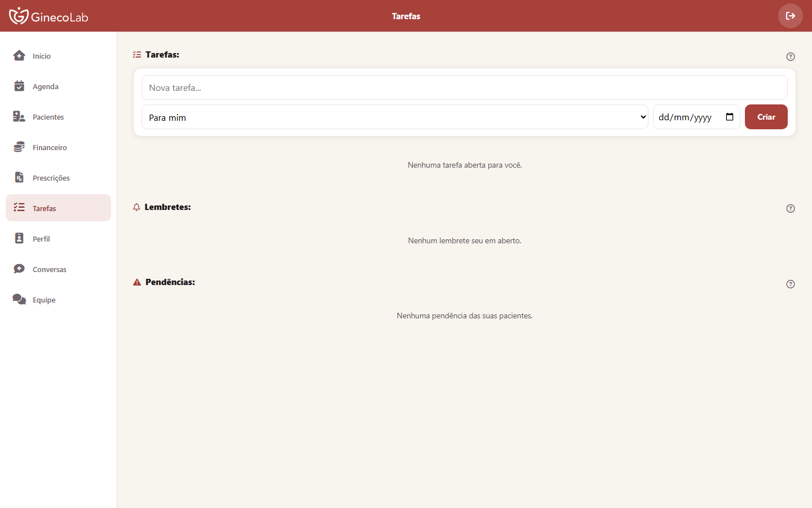Click 'Nenhum lembrete seu em aberto.' text
This screenshot has height=508, width=812.
pyautogui.click(x=465, y=240)
